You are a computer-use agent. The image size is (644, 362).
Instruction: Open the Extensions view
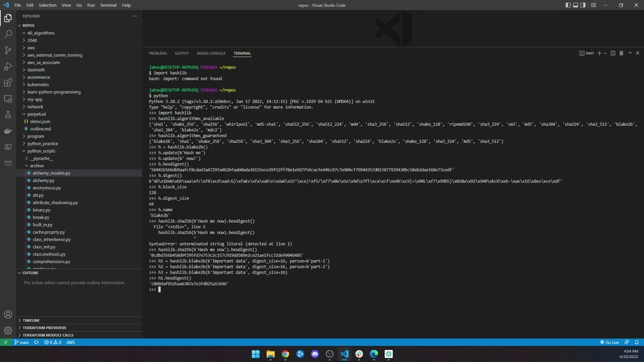pos(8,82)
